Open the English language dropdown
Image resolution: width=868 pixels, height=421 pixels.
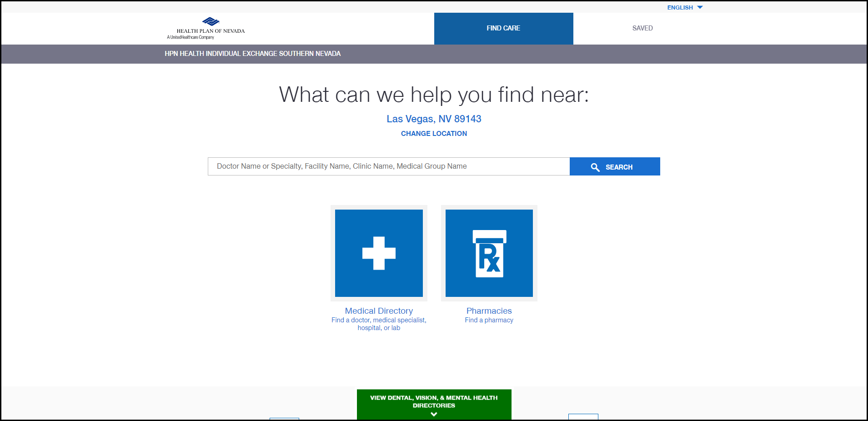pos(685,7)
